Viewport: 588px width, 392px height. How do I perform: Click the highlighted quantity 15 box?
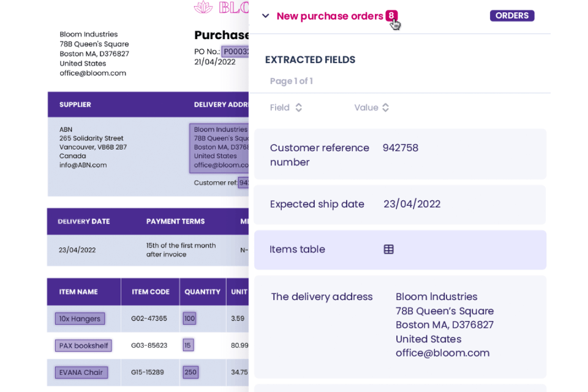[x=188, y=345]
